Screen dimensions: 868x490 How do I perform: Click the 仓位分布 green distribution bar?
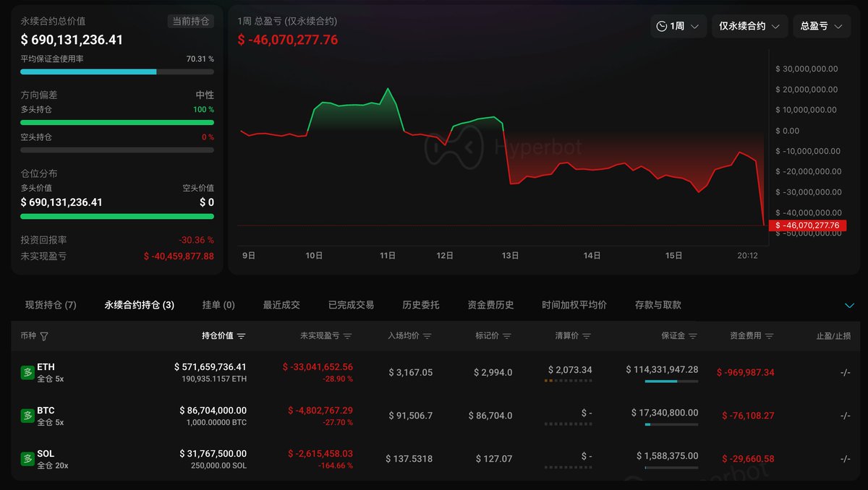(117, 216)
